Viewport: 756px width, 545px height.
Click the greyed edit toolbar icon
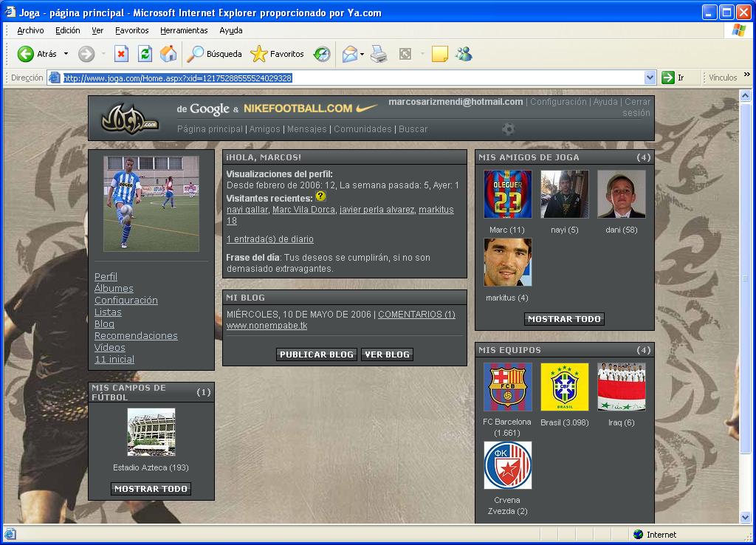click(405, 54)
